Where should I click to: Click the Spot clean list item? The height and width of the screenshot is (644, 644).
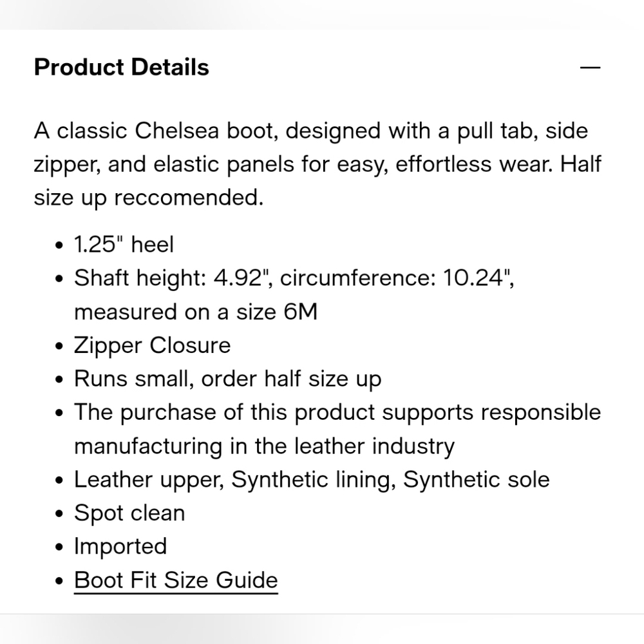(129, 513)
